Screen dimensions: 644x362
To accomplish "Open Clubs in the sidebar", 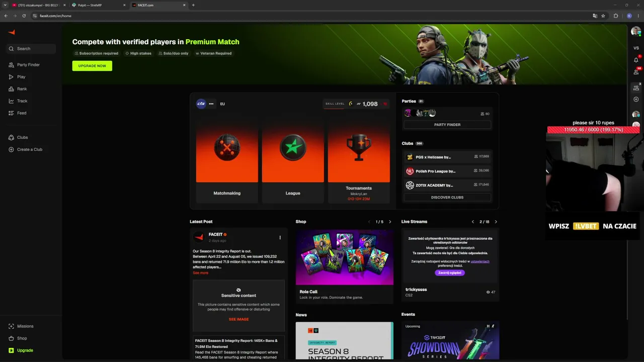I will [22, 137].
